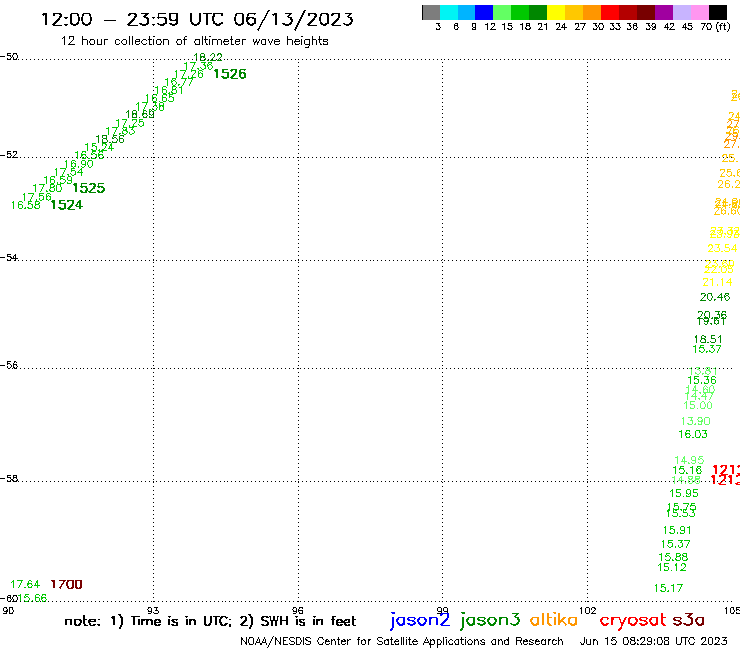740x650 pixels.
Task: Click the dark red time label 1700
Action: click(67, 584)
